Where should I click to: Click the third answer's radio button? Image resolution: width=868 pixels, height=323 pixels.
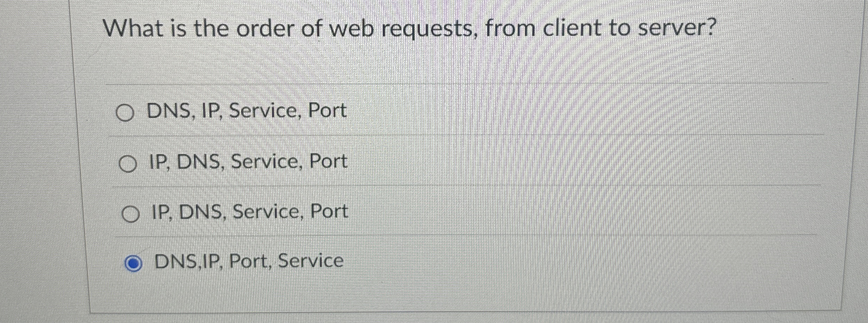(131, 213)
